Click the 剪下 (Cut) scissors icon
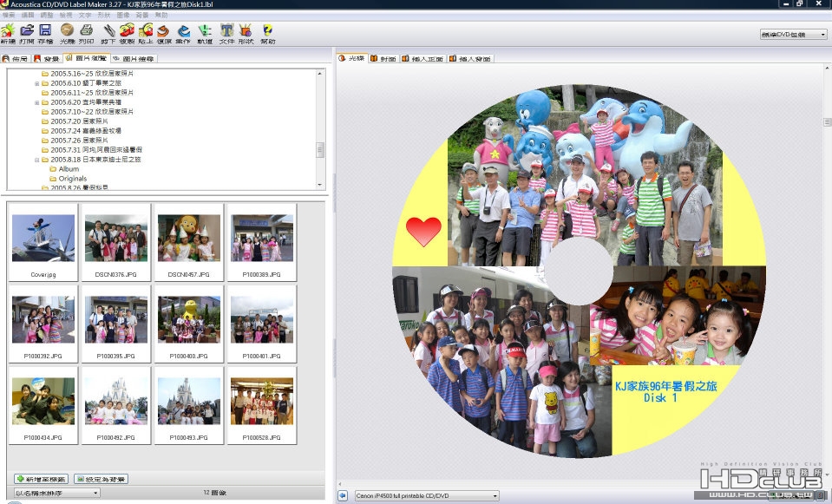The width and height of the screenshot is (832, 504). point(108,33)
